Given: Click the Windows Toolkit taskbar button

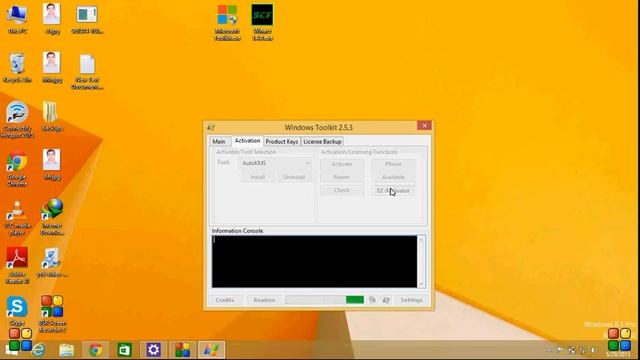Looking at the screenshot, I should click(211, 350).
